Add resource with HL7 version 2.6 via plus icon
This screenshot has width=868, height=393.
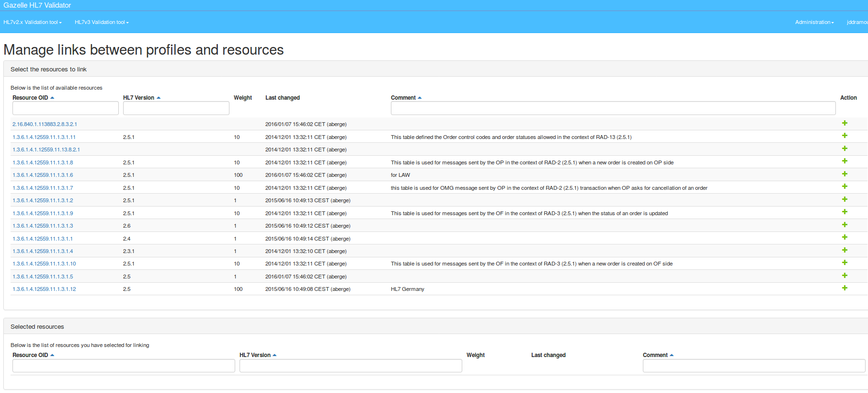(845, 225)
